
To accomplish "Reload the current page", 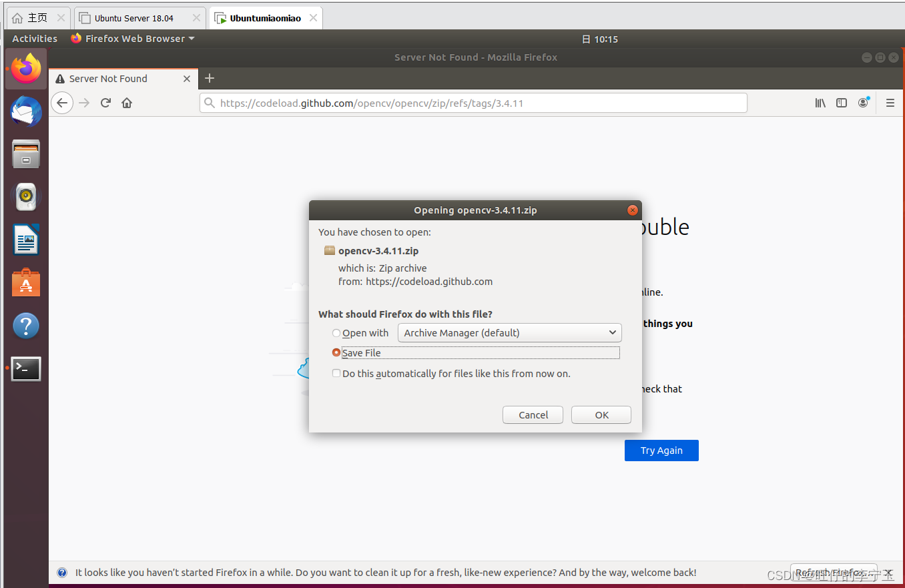I will point(105,103).
